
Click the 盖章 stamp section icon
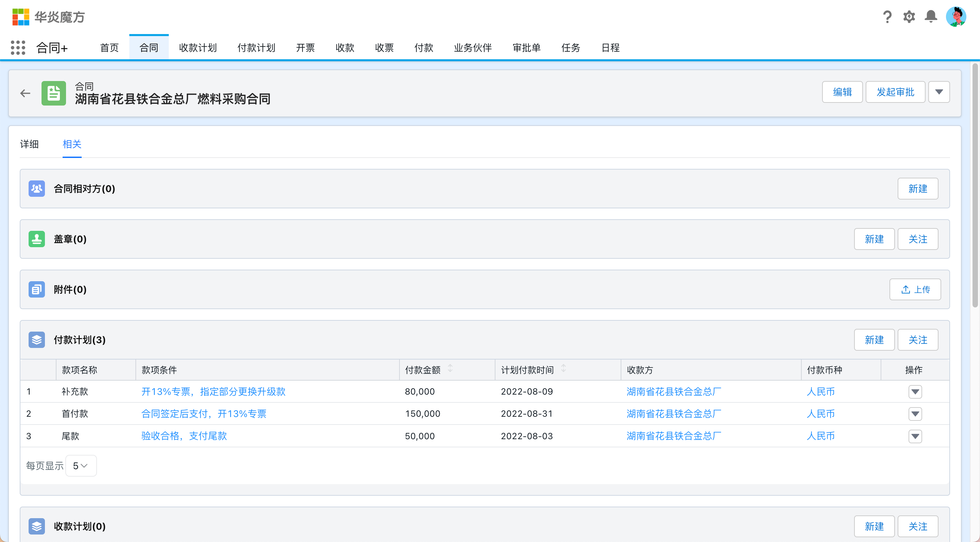(x=36, y=239)
